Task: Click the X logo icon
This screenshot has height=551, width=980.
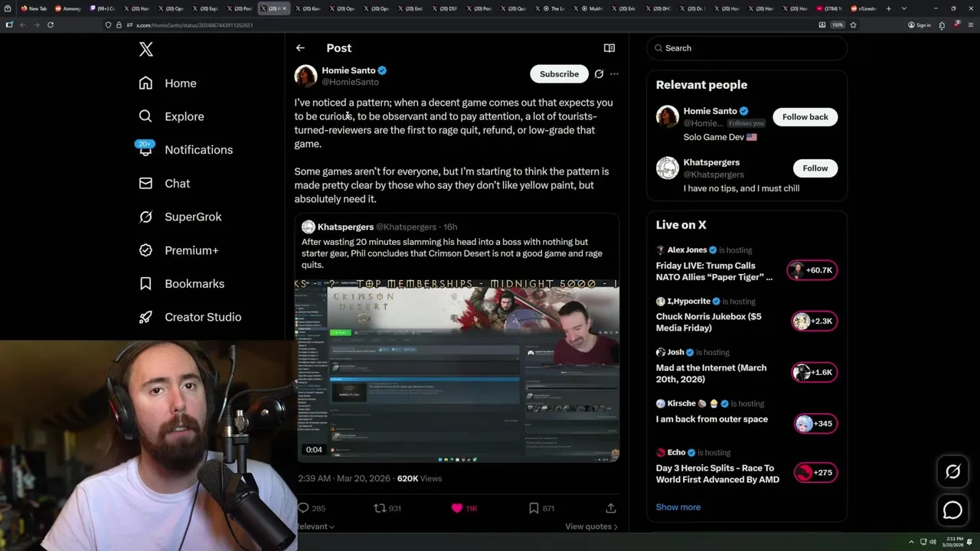Action: pos(146,50)
